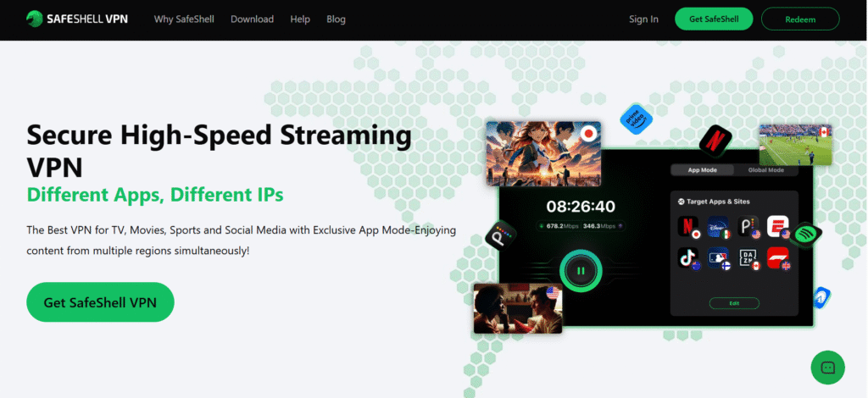868x398 pixels.
Task: Click the floating blue Paramount+ icon
Action: 821,297
